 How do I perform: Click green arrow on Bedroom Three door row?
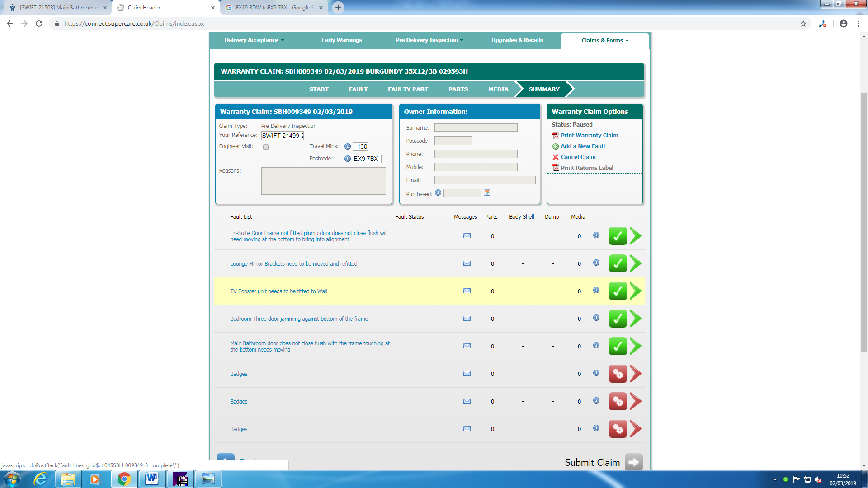(635, 319)
